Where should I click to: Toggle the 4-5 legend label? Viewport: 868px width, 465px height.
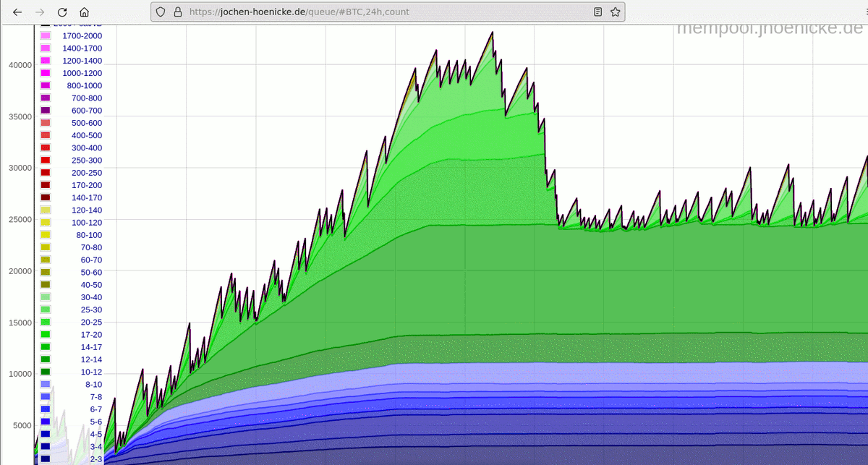click(x=95, y=434)
